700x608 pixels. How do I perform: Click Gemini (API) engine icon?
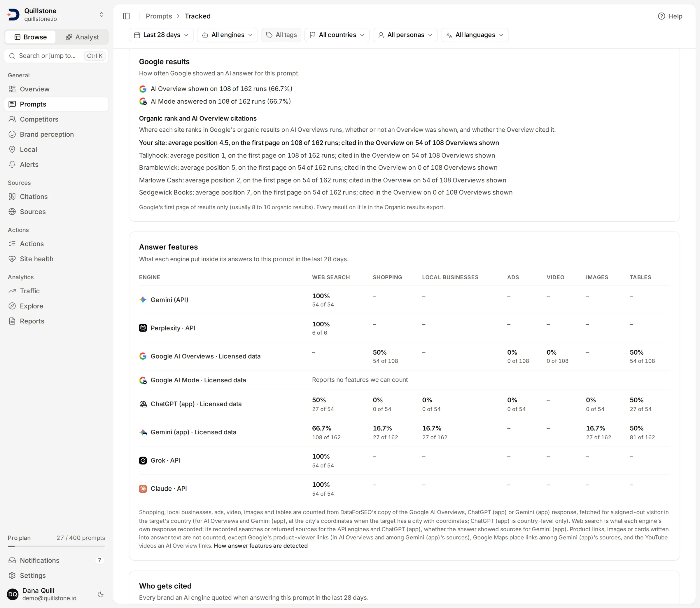pos(143,299)
